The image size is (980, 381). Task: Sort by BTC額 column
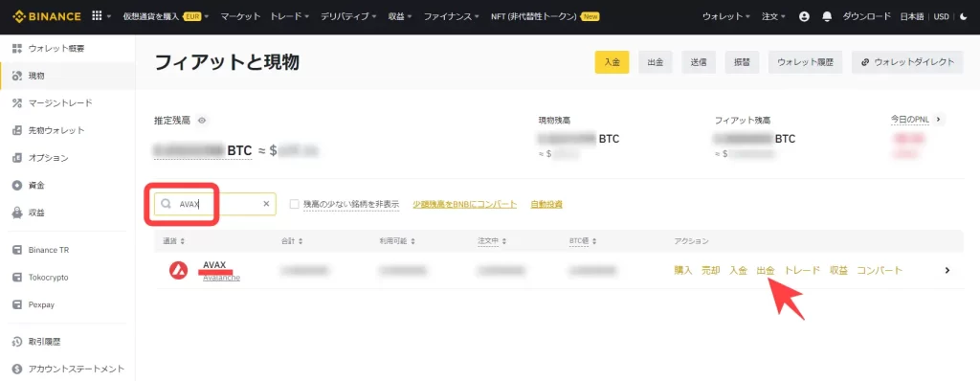pos(582,241)
